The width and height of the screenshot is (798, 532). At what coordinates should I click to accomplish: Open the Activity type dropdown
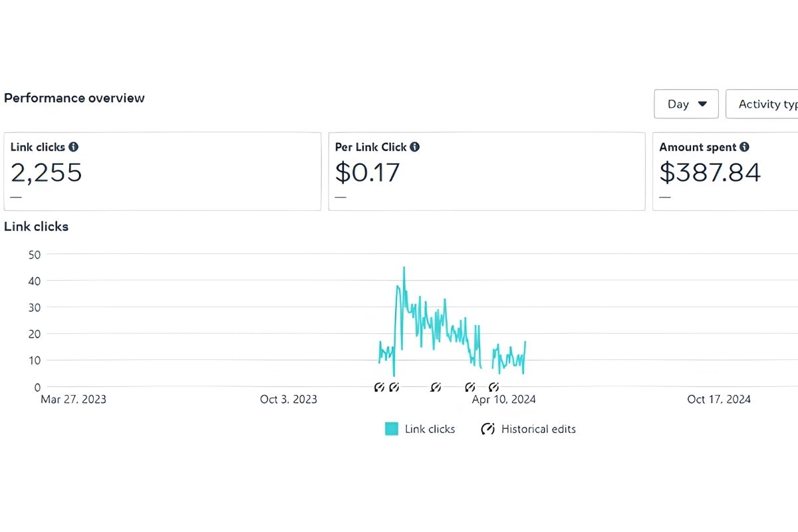point(762,104)
